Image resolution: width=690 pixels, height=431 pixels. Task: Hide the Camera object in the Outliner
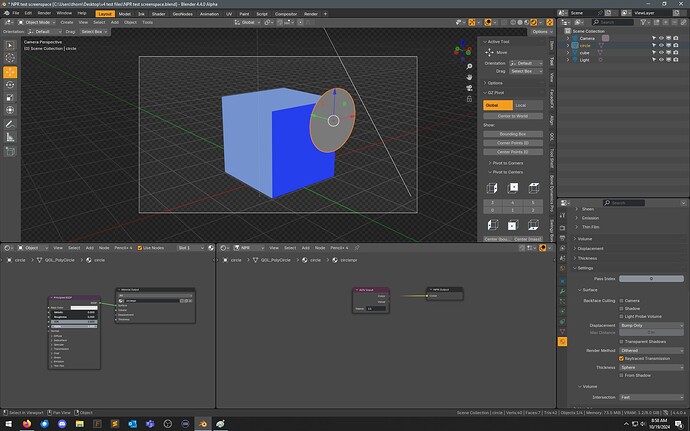coord(661,38)
